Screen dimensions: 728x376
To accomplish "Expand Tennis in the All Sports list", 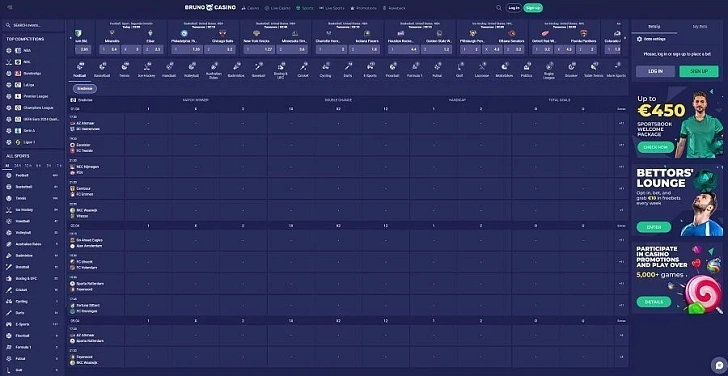I will pyautogui.click(x=32, y=198).
